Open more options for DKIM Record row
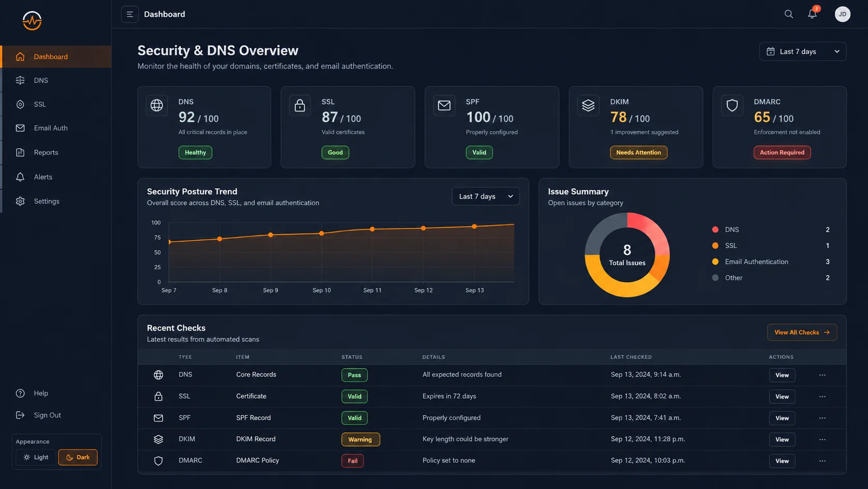Screen dimensions: 868x489 (x=822, y=440)
